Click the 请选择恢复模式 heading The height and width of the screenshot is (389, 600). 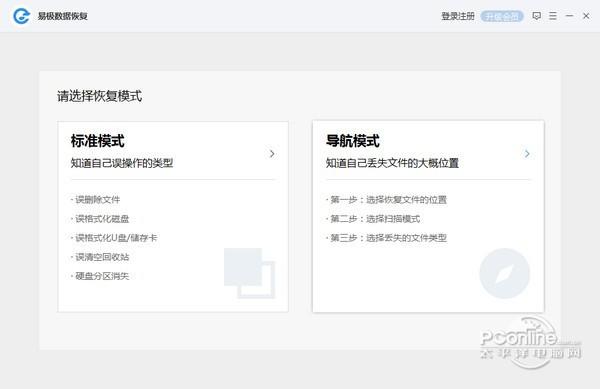[99, 96]
